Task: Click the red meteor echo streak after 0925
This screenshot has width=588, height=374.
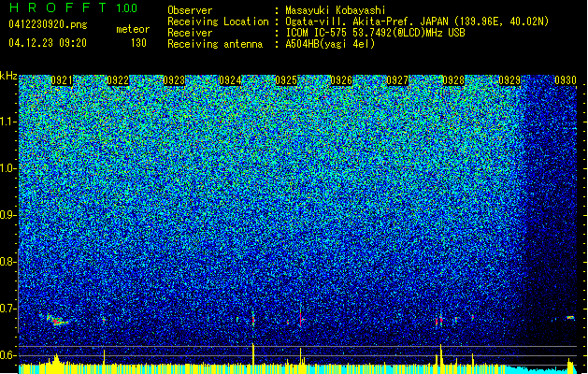Action: pos(300,317)
